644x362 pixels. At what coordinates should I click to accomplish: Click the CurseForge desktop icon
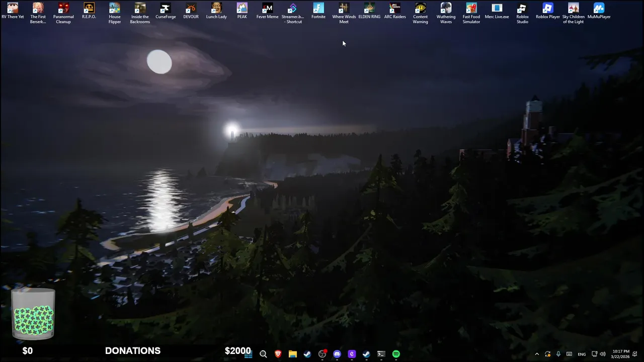[166, 12]
